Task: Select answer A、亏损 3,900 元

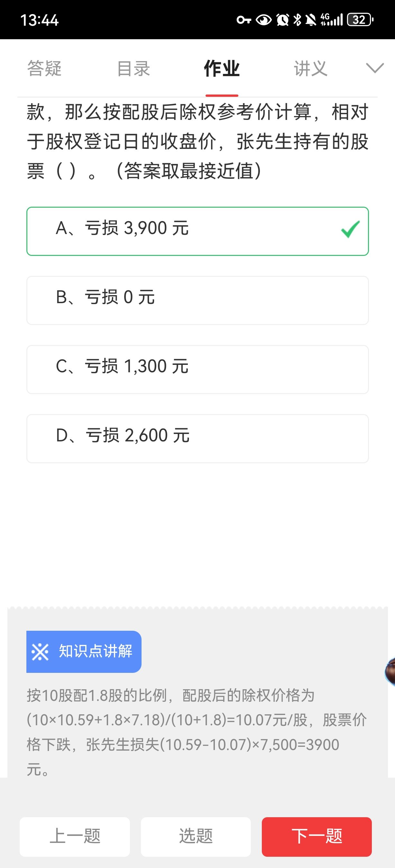Action: (197, 231)
